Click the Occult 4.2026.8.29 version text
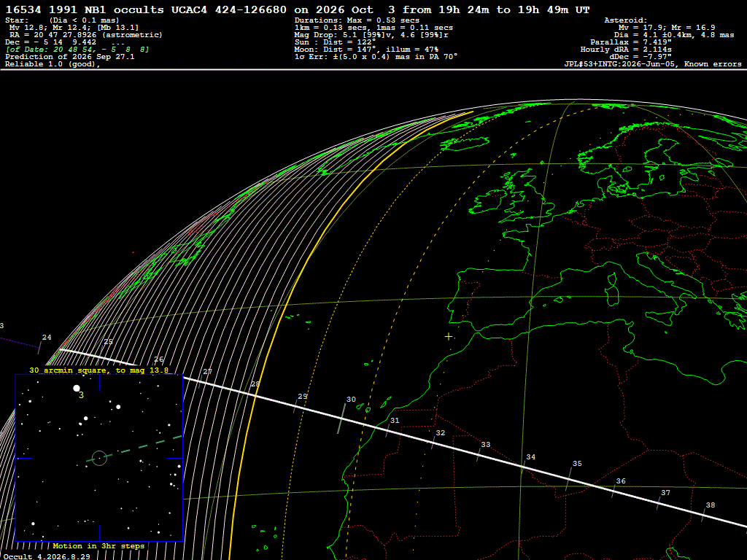Viewport: 747px width, 560px height. [x=47, y=556]
